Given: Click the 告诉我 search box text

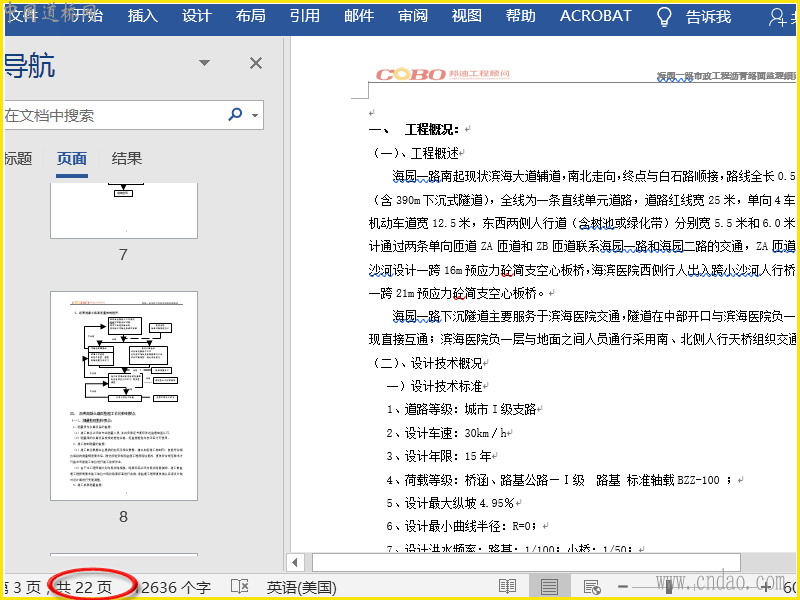Looking at the screenshot, I should tap(708, 17).
